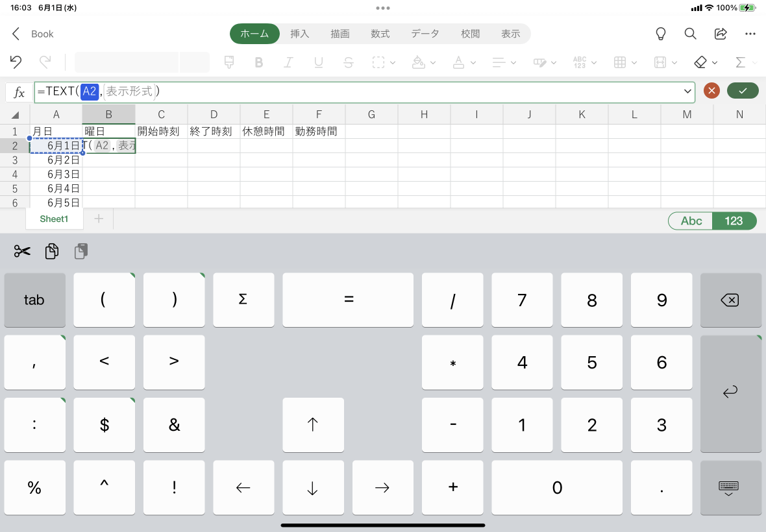Open the search magnifier
This screenshot has height=532, width=766.
(690, 34)
